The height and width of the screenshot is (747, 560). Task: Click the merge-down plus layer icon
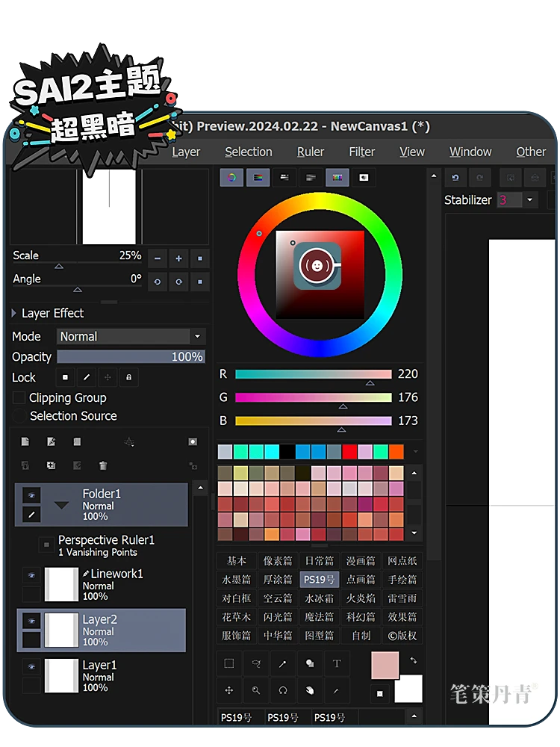51,465
